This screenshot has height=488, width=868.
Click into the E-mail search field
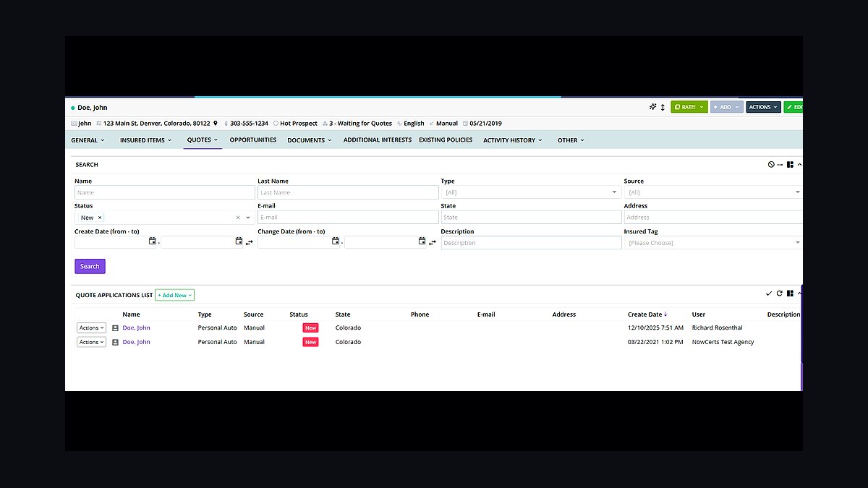348,217
